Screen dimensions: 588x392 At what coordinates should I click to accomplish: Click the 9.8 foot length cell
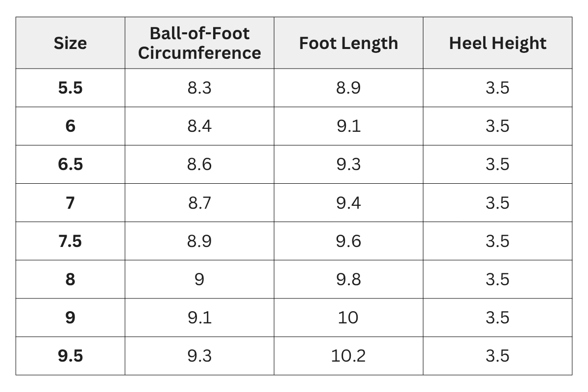click(348, 279)
